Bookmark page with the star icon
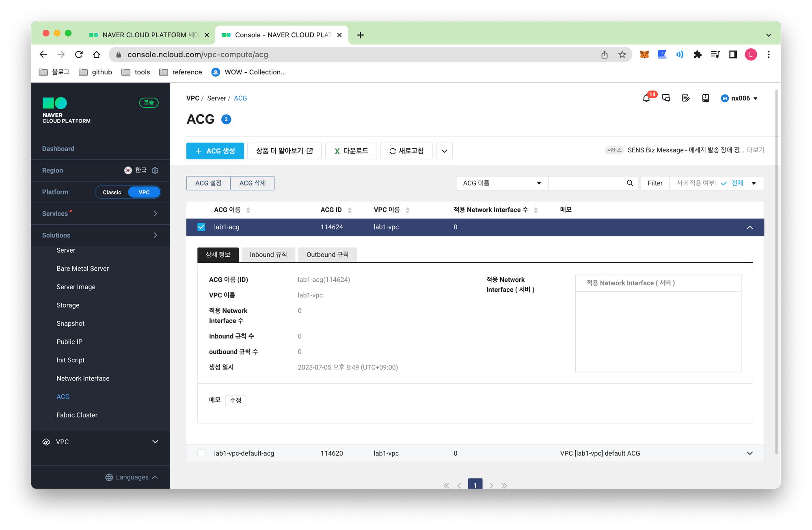The width and height of the screenshot is (812, 530). (x=622, y=54)
